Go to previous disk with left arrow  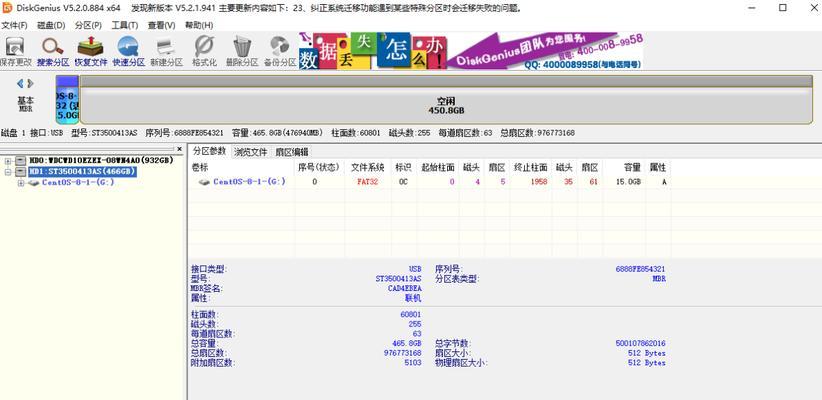(x=20, y=83)
